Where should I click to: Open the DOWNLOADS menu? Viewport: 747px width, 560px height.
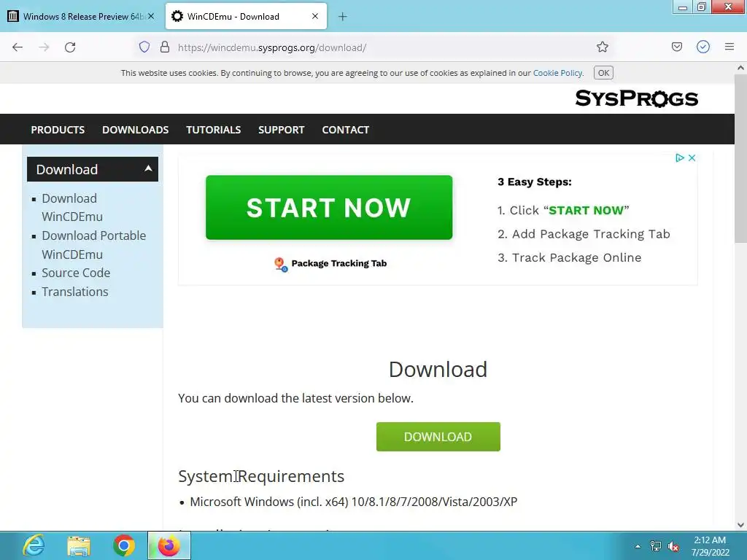(x=135, y=130)
